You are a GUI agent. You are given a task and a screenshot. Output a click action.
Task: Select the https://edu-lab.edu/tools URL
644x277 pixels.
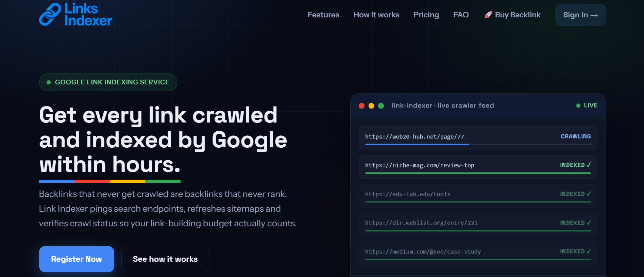(x=408, y=194)
